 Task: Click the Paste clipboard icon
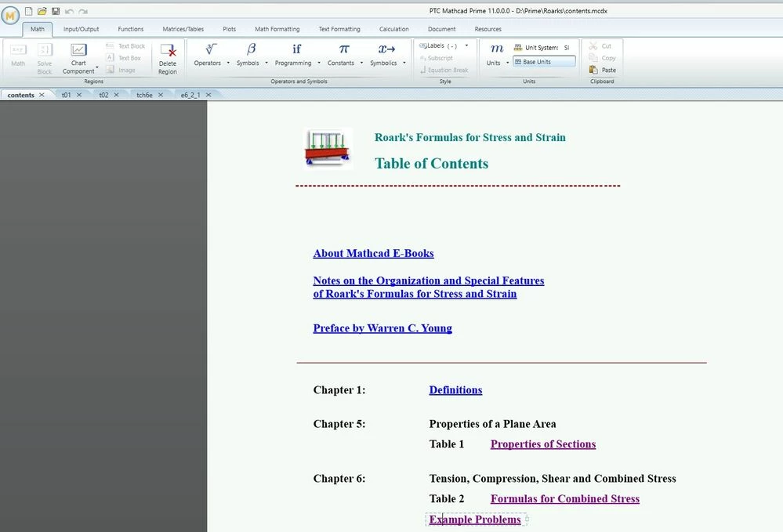click(593, 70)
